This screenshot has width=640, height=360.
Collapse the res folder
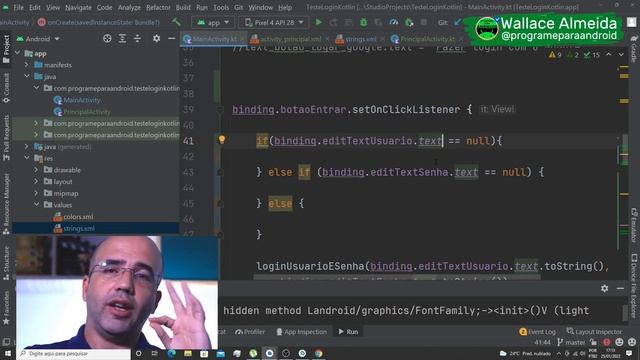[27, 158]
